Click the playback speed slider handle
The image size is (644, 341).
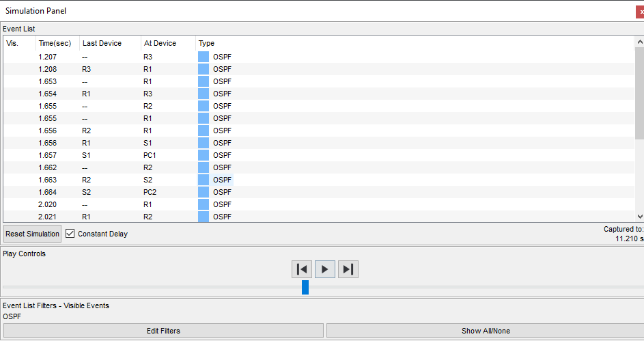[305, 287]
